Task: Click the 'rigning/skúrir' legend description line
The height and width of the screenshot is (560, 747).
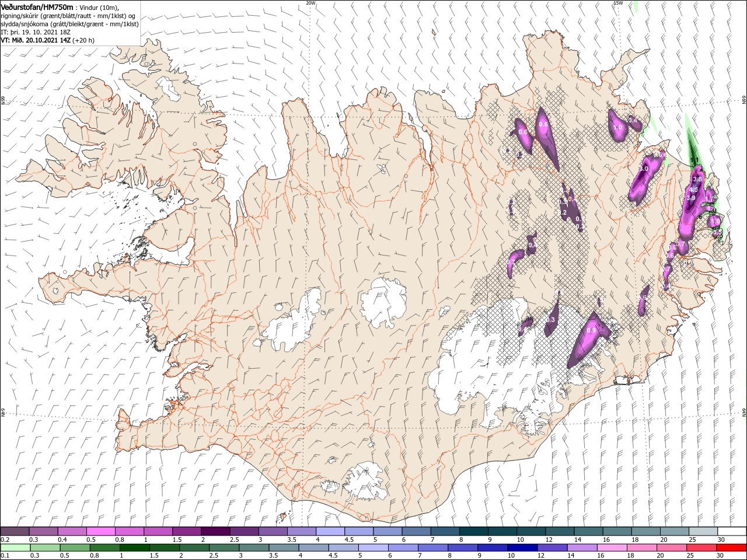Action: (x=68, y=16)
